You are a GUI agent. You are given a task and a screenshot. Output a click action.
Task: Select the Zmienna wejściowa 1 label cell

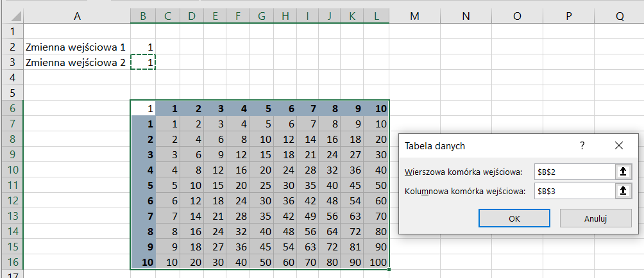[77, 47]
